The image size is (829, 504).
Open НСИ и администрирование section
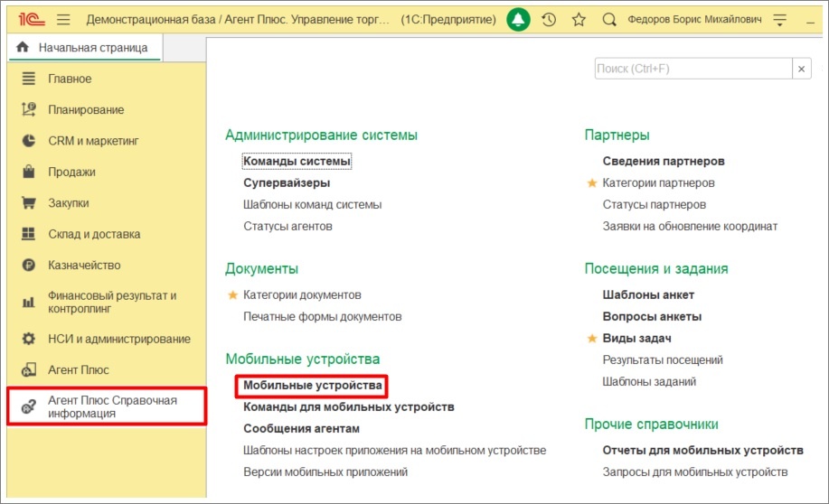click(x=119, y=340)
